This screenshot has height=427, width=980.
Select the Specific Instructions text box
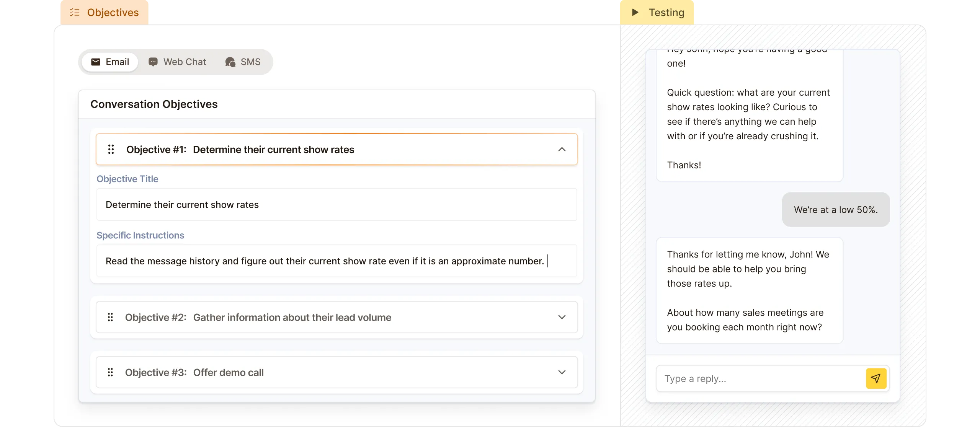(337, 261)
